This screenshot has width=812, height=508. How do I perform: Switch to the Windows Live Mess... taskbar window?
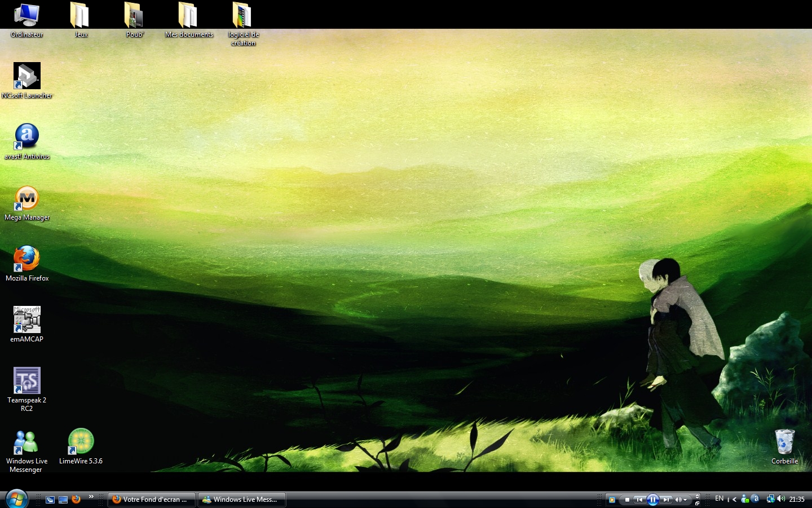click(x=242, y=500)
